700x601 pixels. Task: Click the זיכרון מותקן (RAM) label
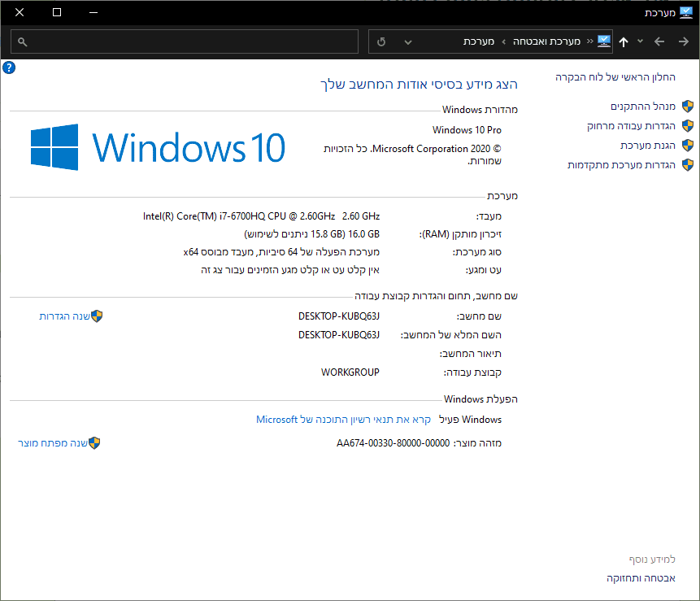click(x=460, y=234)
